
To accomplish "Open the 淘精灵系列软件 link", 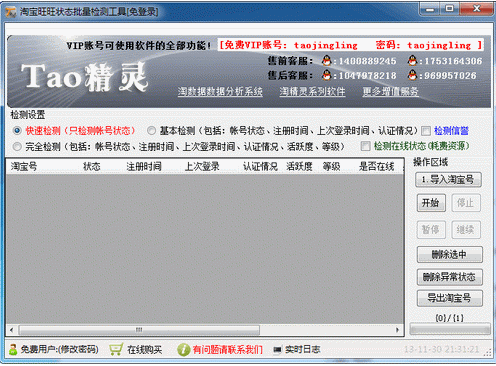I will coord(312,91).
